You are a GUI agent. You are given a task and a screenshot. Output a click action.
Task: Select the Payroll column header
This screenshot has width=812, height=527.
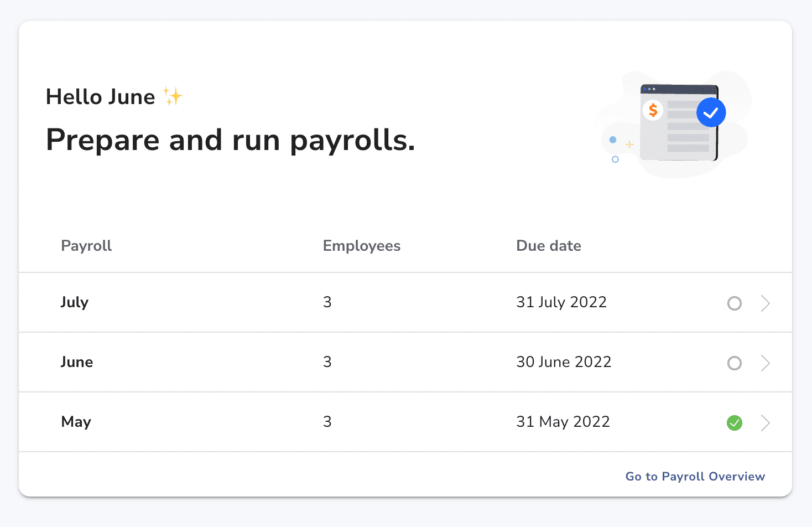[x=86, y=246]
